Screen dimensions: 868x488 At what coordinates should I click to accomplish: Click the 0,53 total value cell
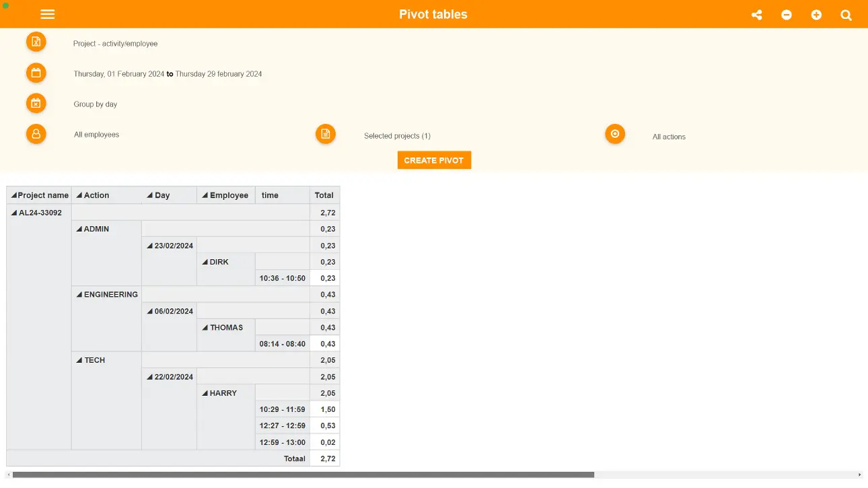click(325, 425)
